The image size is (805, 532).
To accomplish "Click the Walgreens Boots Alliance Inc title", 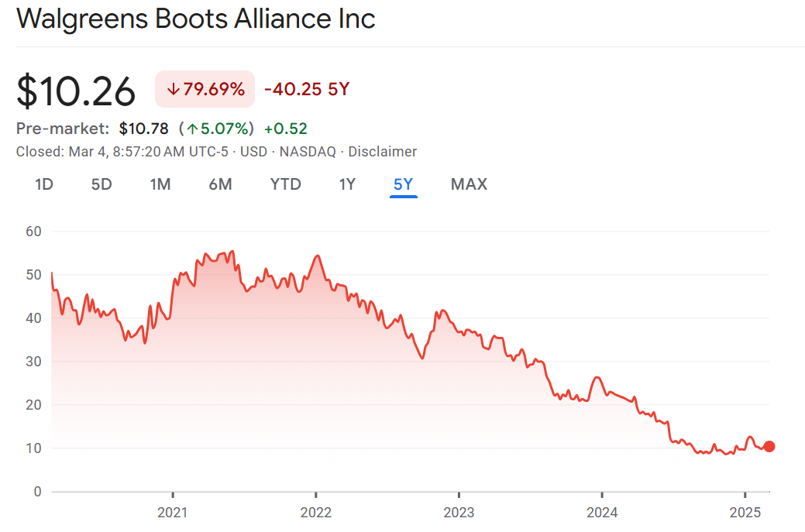I will point(196,19).
